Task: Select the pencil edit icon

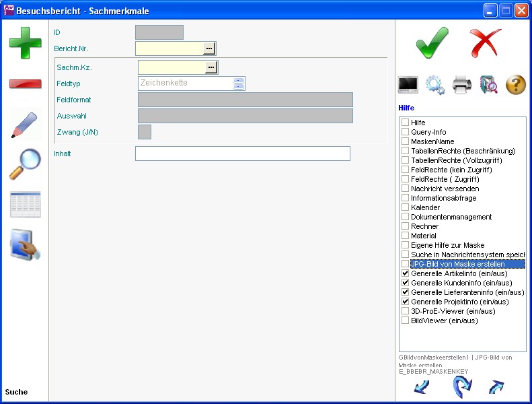Action: [25, 125]
